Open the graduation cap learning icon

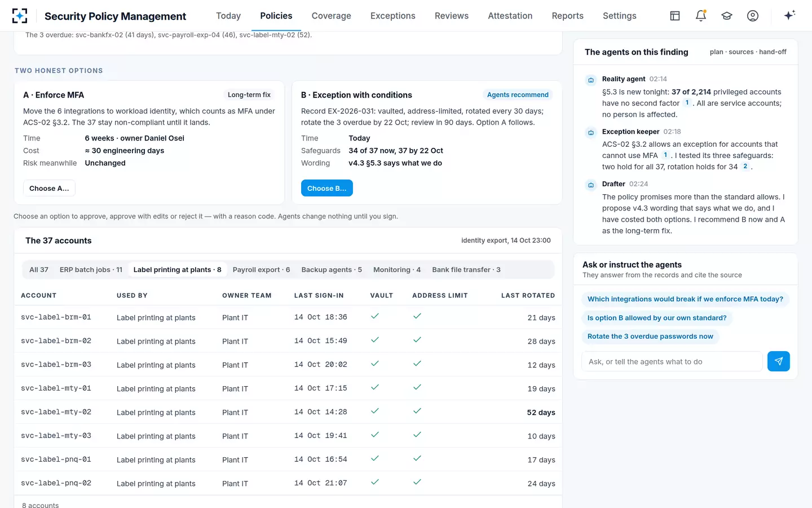pyautogui.click(x=727, y=16)
